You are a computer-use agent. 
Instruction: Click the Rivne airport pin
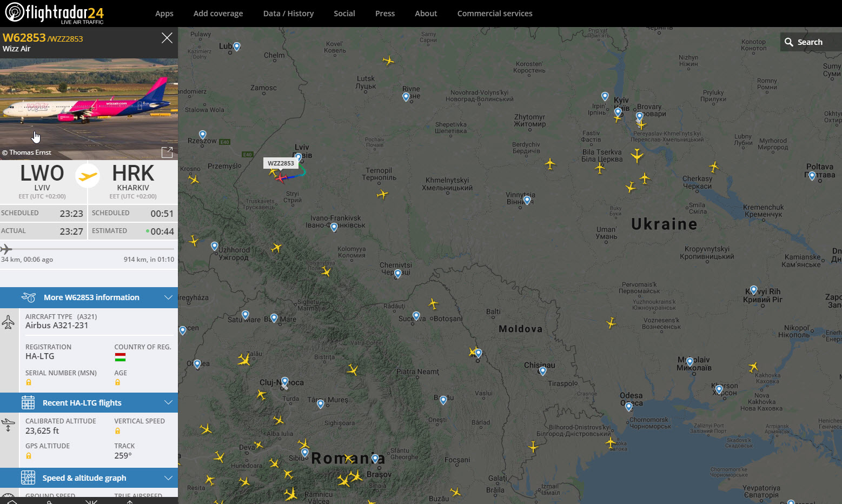(406, 97)
